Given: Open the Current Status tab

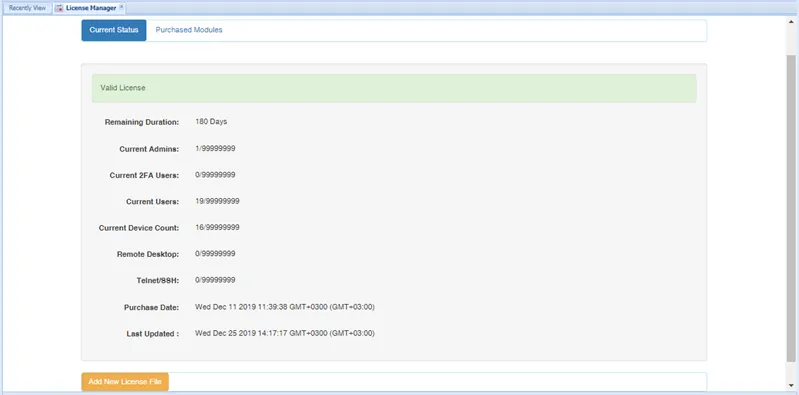Looking at the screenshot, I should pyautogui.click(x=114, y=30).
